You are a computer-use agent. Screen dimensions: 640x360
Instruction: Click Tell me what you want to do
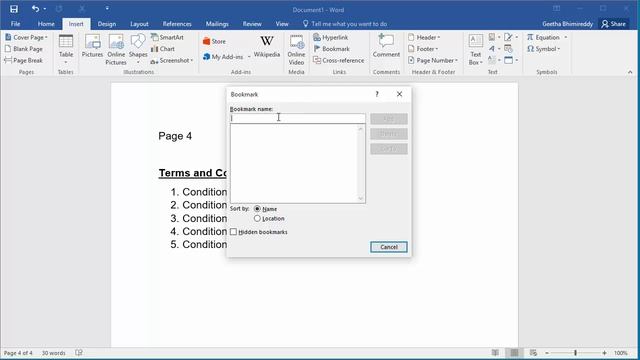tap(345, 24)
